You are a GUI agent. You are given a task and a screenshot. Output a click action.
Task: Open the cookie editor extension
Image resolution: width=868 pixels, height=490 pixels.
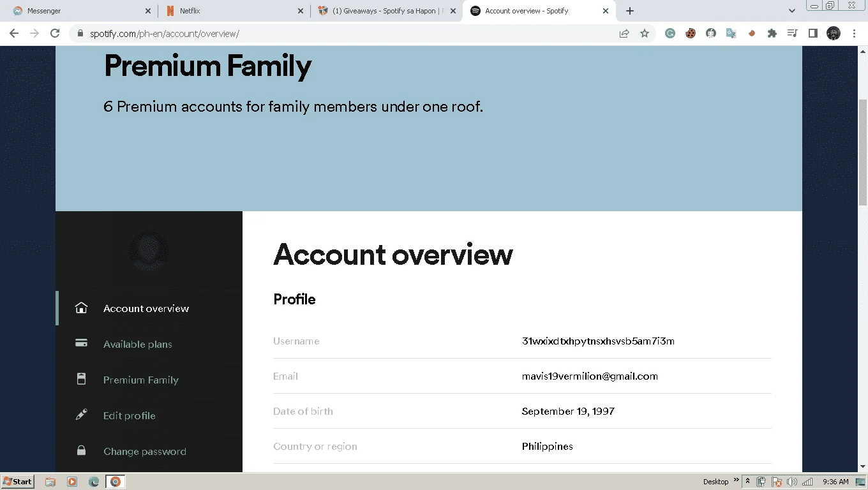click(691, 34)
